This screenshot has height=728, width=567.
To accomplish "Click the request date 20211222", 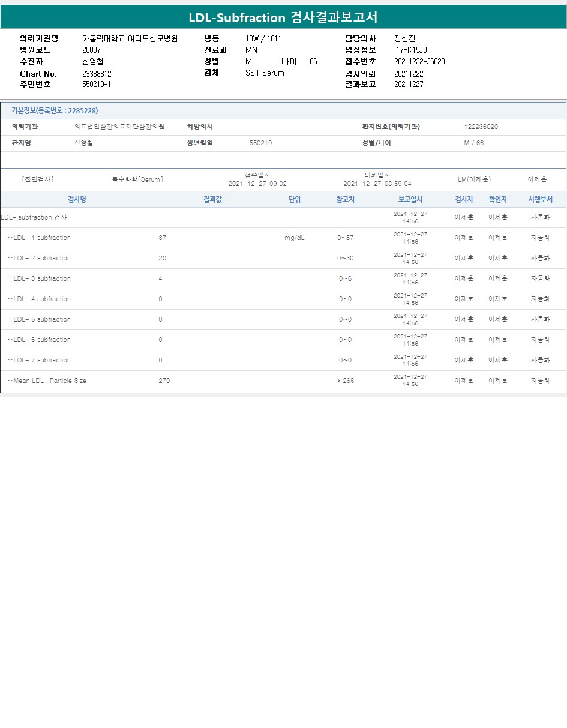I will pyautogui.click(x=409, y=73).
